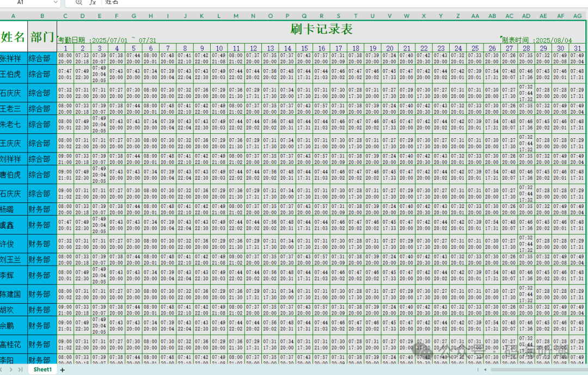
Task: Select the name cell 刘玉兰
Action: [x=14, y=260]
